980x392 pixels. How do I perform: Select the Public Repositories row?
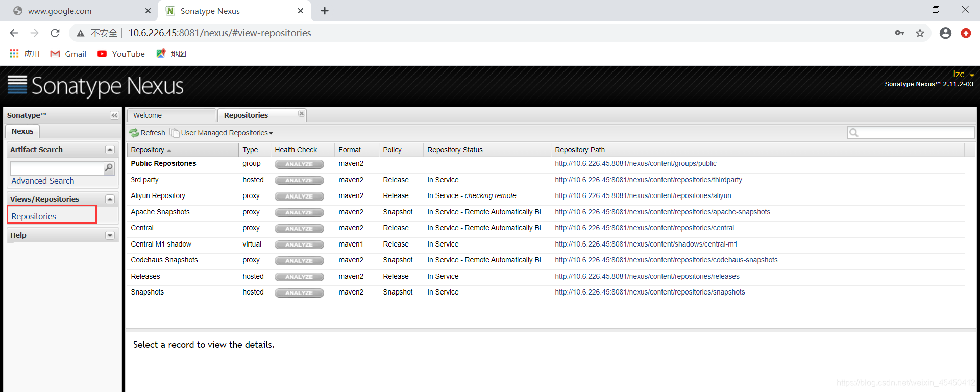coord(546,164)
